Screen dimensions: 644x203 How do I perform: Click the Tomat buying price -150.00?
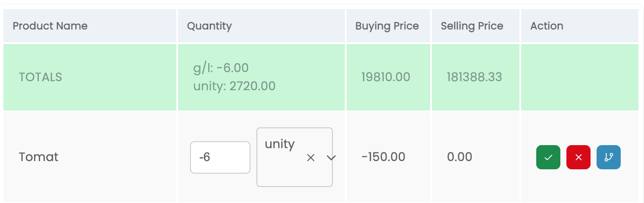(x=383, y=157)
